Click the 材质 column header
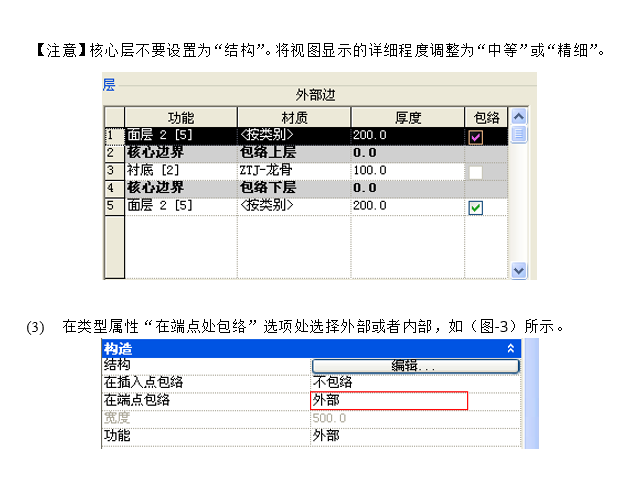The height and width of the screenshot is (496, 633). 293,117
